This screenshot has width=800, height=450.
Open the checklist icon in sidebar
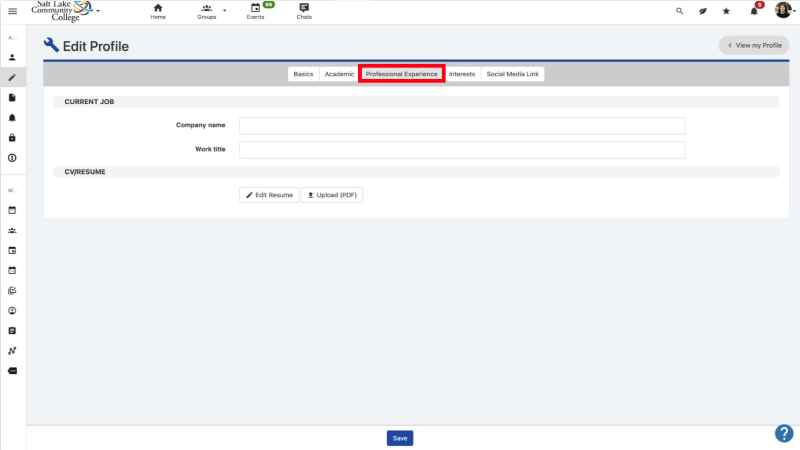[12, 291]
